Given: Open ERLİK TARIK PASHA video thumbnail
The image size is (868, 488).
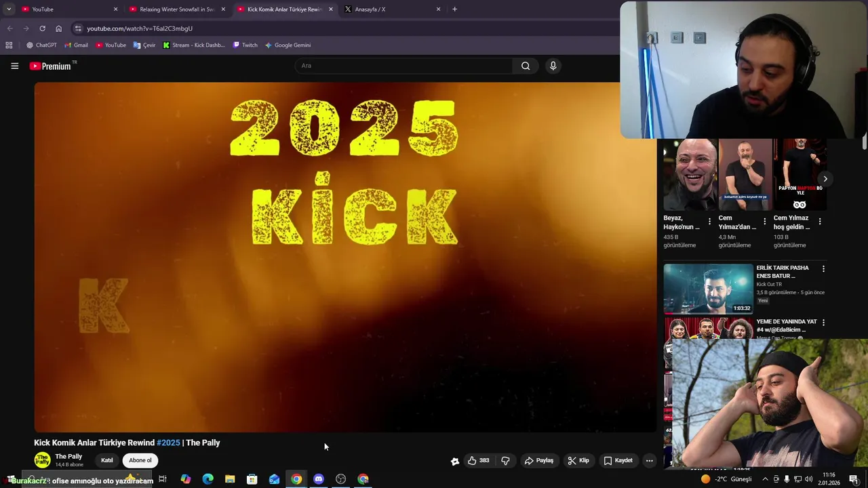Looking at the screenshot, I should [708, 289].
